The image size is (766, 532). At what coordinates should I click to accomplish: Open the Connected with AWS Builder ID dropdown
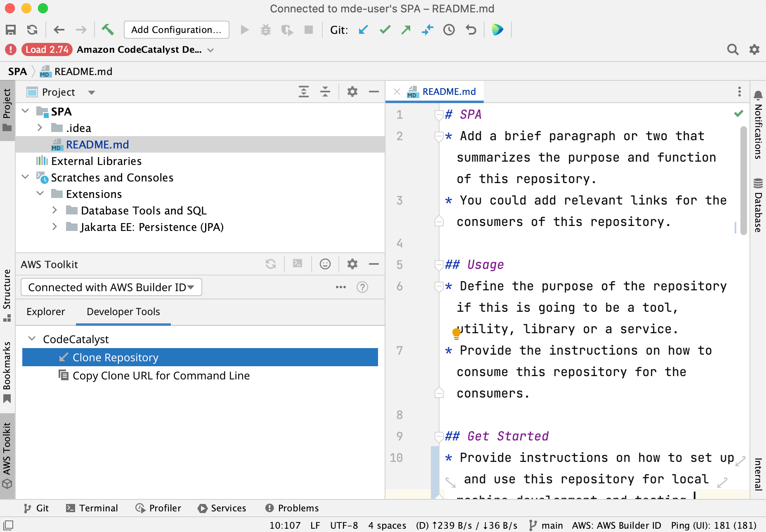click(x=111, y=287)
